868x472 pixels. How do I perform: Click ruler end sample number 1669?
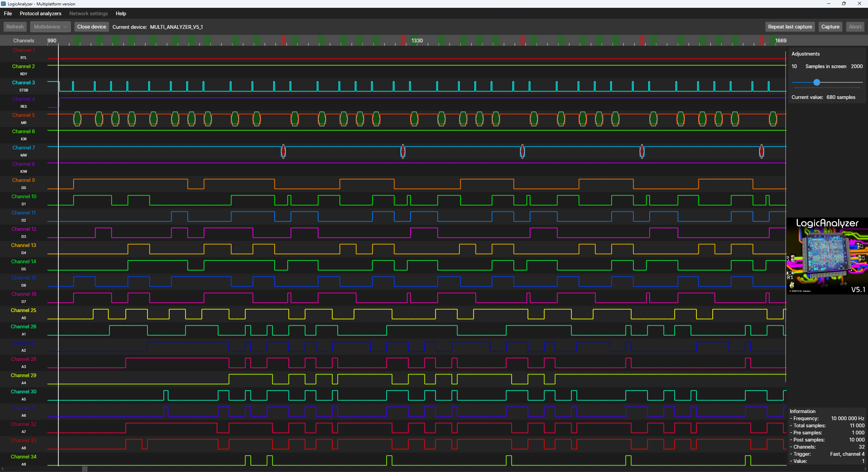tap(781, 41)
